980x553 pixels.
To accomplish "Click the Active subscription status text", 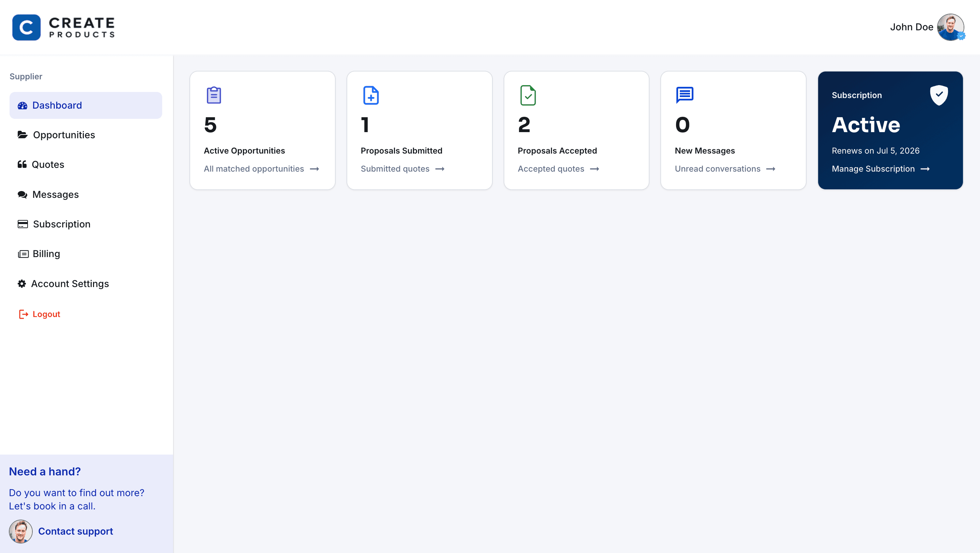I will [x=866, y=125].
